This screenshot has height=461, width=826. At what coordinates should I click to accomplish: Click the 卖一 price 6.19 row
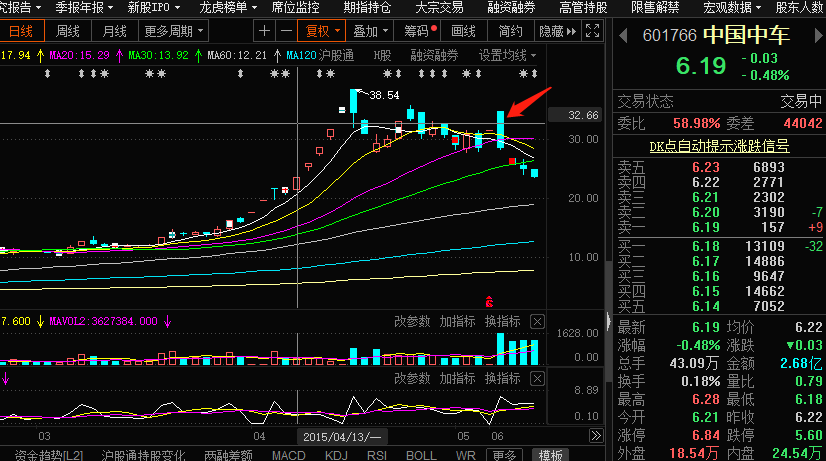click(720, 227)
